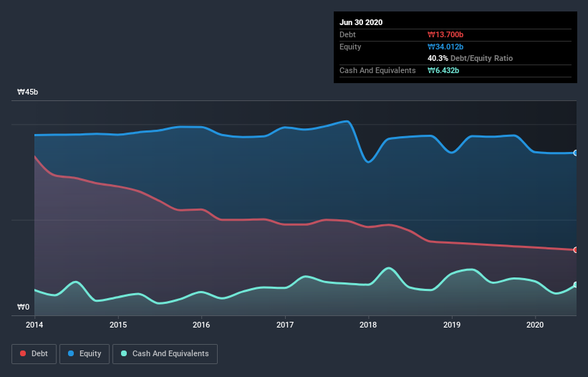Toggle the Debt series legend button

click(x=34, y=354)
